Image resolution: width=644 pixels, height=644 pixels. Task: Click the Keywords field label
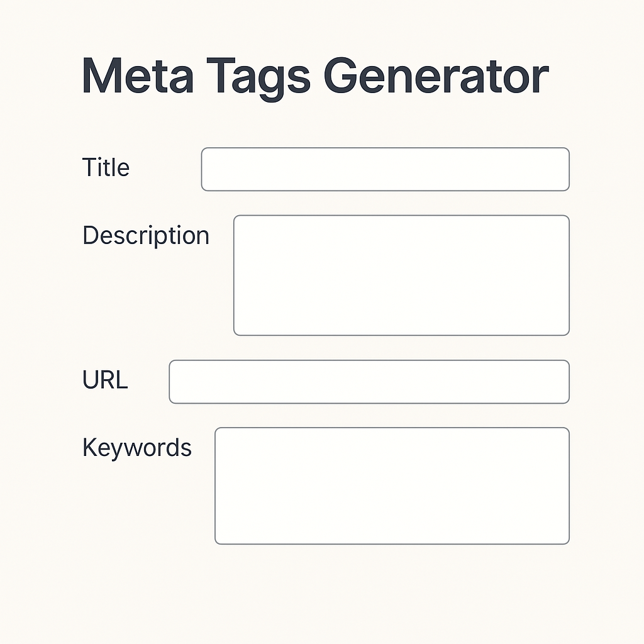pos(136,447)
